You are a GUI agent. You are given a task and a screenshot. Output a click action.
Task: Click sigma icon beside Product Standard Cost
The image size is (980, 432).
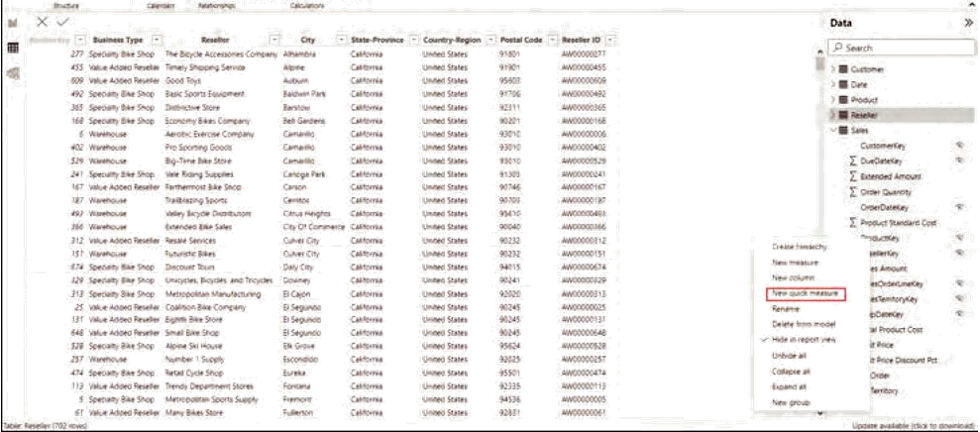[853, 223]
